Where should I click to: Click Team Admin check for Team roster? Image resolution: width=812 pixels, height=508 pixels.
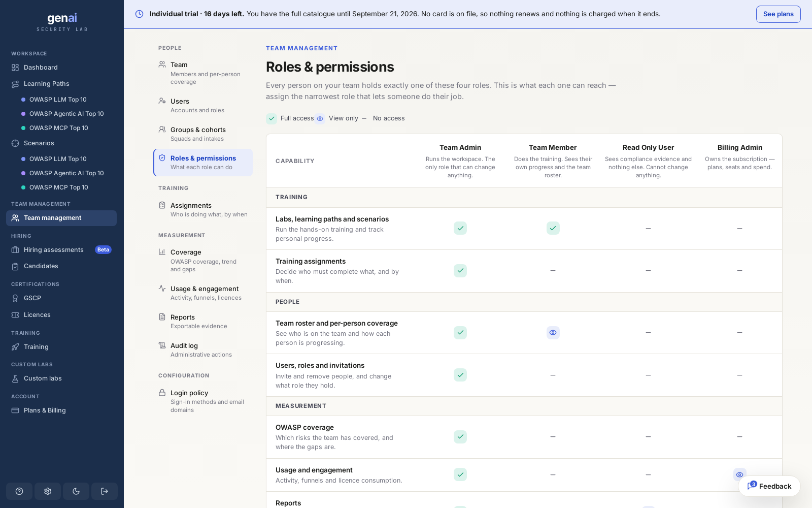pyautogui.click(x=460, y=333)
